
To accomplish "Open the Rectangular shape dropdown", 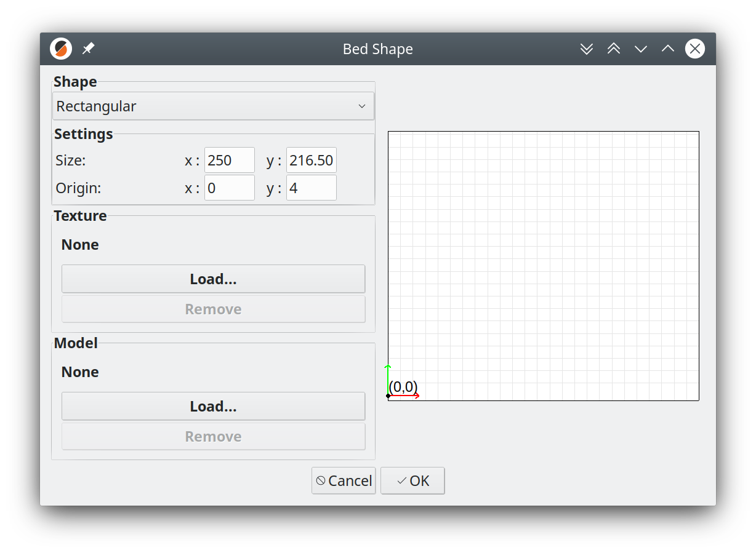I will click(x=213, y=106).
